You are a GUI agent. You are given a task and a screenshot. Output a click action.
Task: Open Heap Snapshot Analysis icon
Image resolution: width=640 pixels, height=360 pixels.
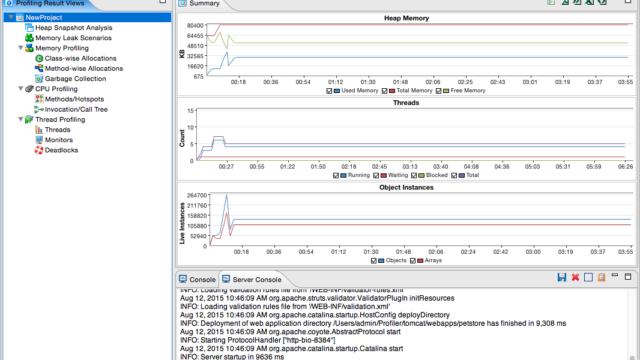pos(29,28)
